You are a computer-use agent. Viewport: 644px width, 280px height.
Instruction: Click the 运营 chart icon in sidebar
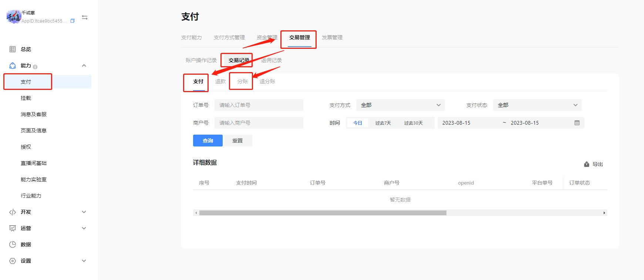13,228
